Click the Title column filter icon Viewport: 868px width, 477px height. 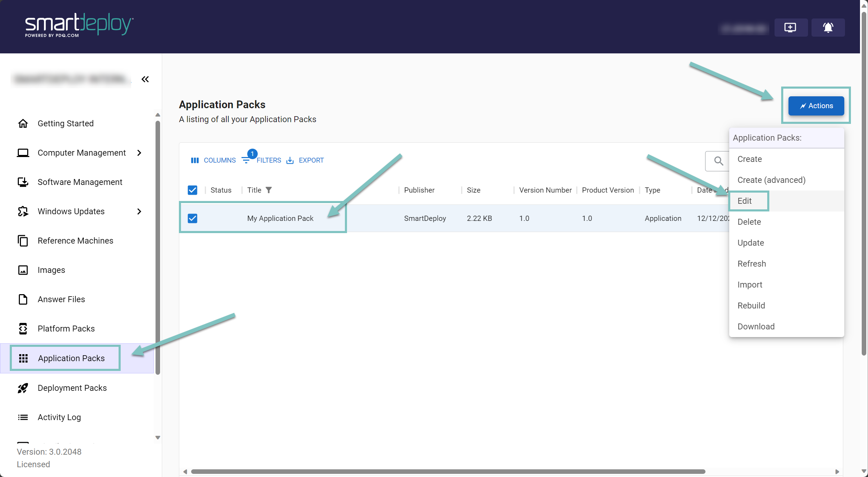click(x=269, y=190)
